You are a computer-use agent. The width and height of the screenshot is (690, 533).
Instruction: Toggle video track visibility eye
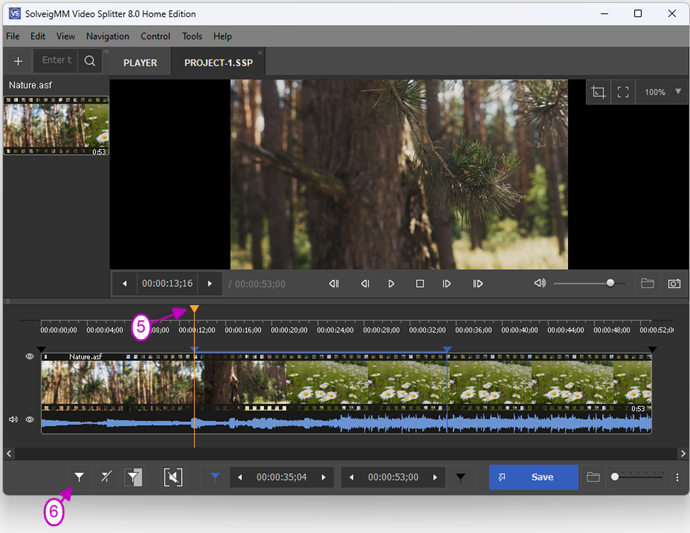29,357
